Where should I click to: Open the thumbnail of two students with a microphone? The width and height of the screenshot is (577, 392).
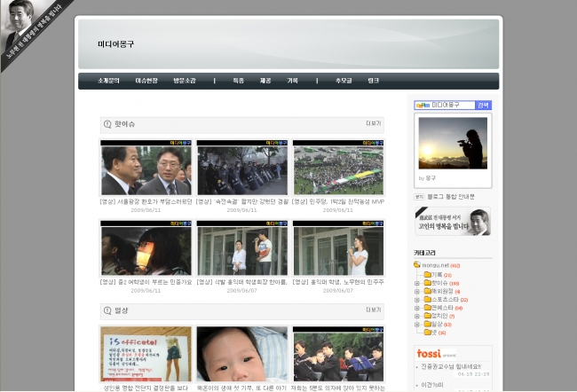242,248
